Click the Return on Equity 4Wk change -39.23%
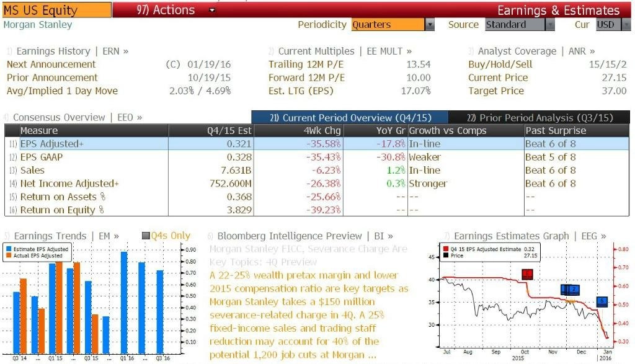The height and width of the screenshot is (364, 635). [x=323, y=210]
